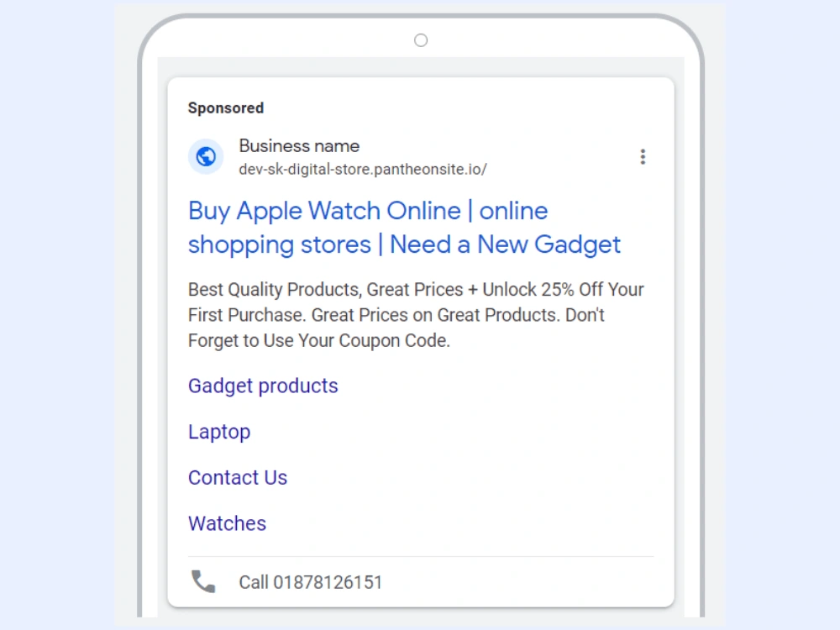
Task: Tap the phone call icon
Action: point(203,582)
